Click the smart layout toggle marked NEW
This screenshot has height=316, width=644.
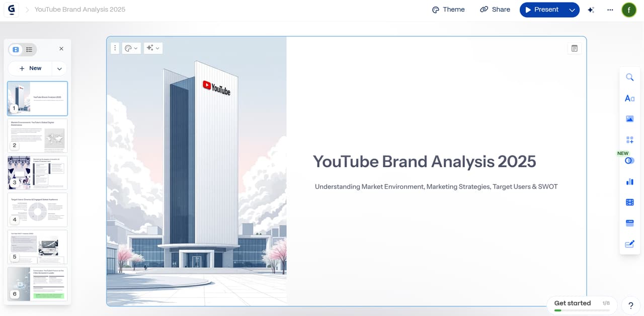(628, 161)
